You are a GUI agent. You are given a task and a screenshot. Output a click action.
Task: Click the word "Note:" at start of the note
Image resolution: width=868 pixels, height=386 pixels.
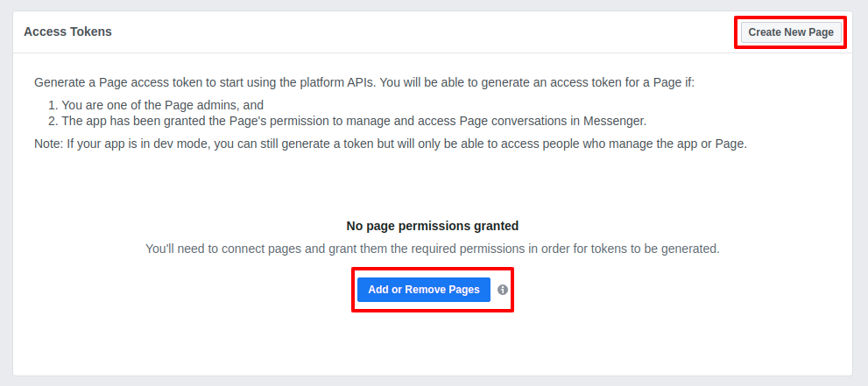tap(49, 144)
